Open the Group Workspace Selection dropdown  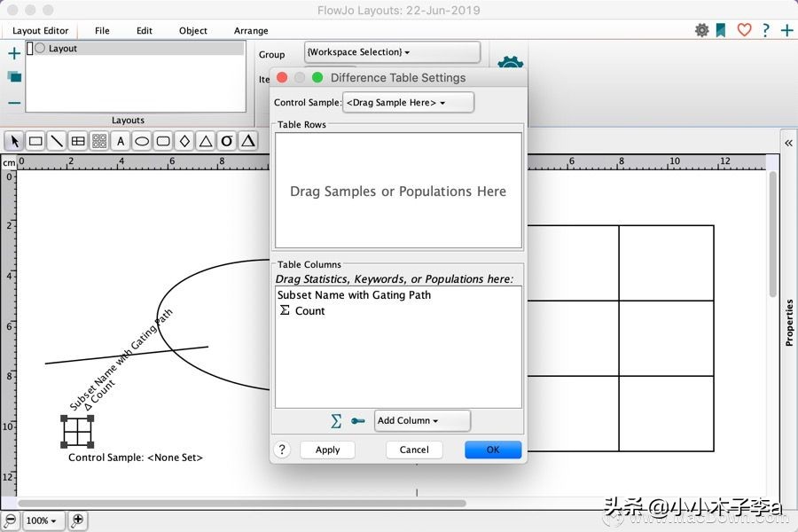pos(392,52)
